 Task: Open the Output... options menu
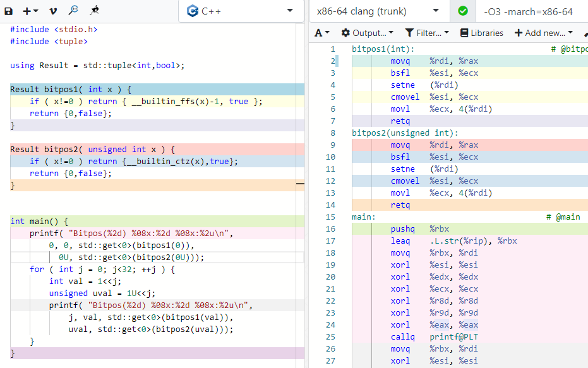click(x=367, y=33)
